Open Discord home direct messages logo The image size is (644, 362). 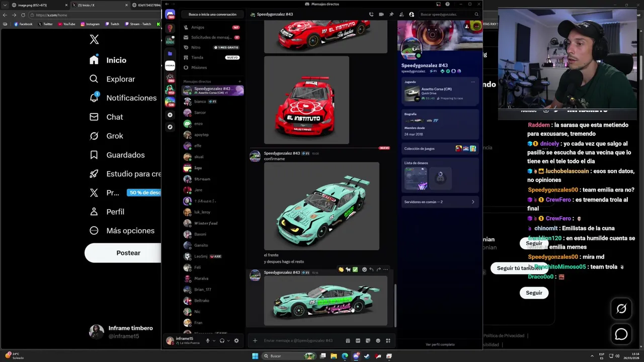pos(170,15)
